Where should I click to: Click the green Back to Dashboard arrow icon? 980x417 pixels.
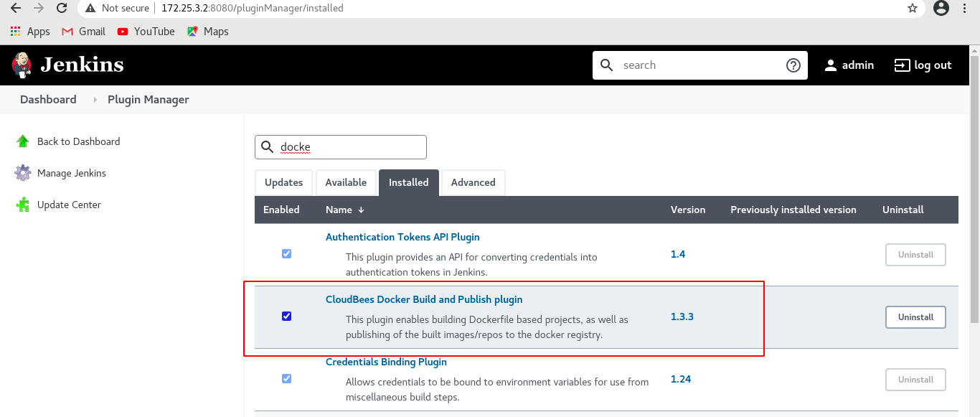(23, 141)
